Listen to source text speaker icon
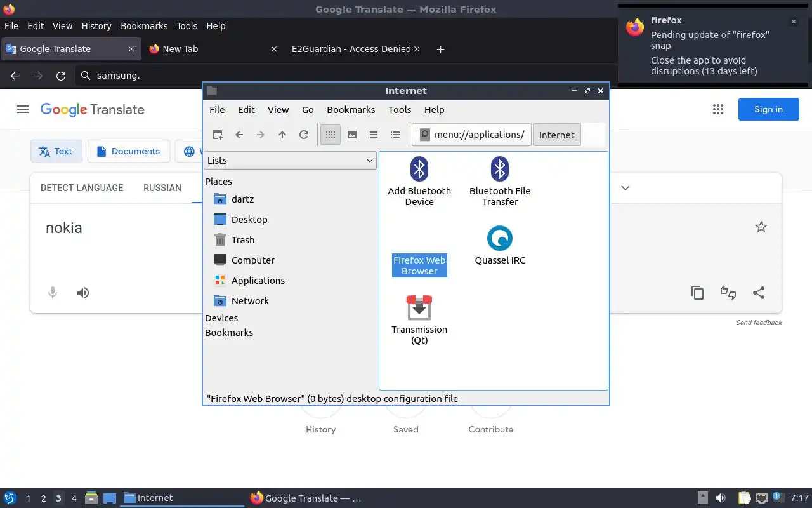 pyautogui.click(x=83, y=293)
